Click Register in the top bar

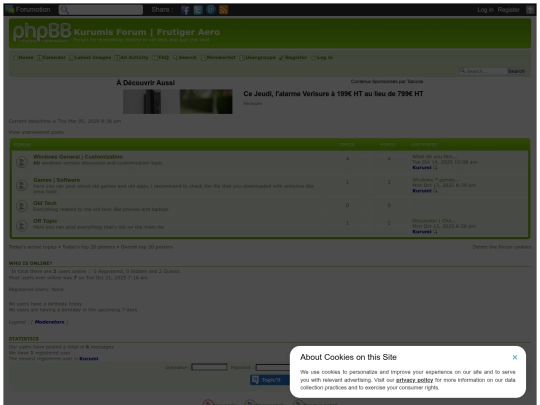(508, 10)
